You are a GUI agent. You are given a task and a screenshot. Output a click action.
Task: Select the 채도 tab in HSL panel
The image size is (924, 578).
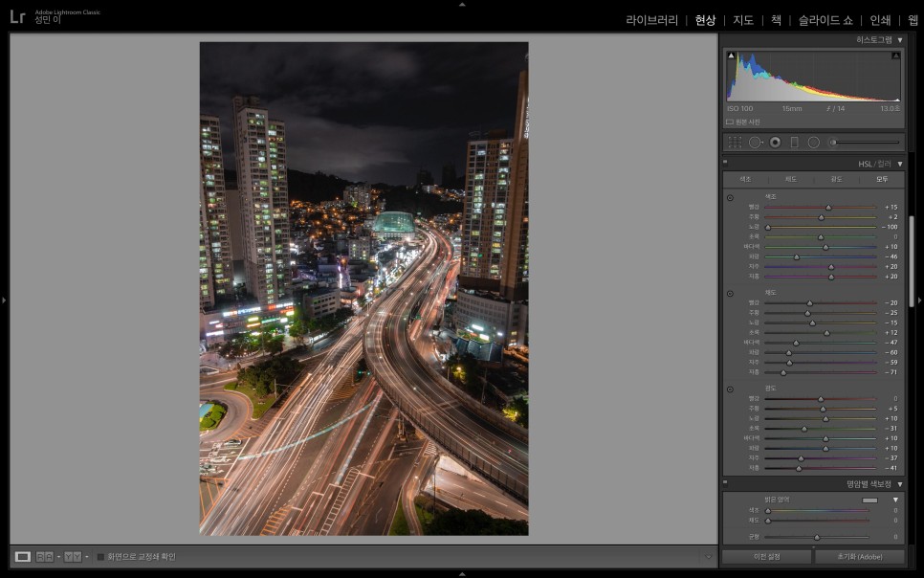pyautogui.click(x=791, y=179)
